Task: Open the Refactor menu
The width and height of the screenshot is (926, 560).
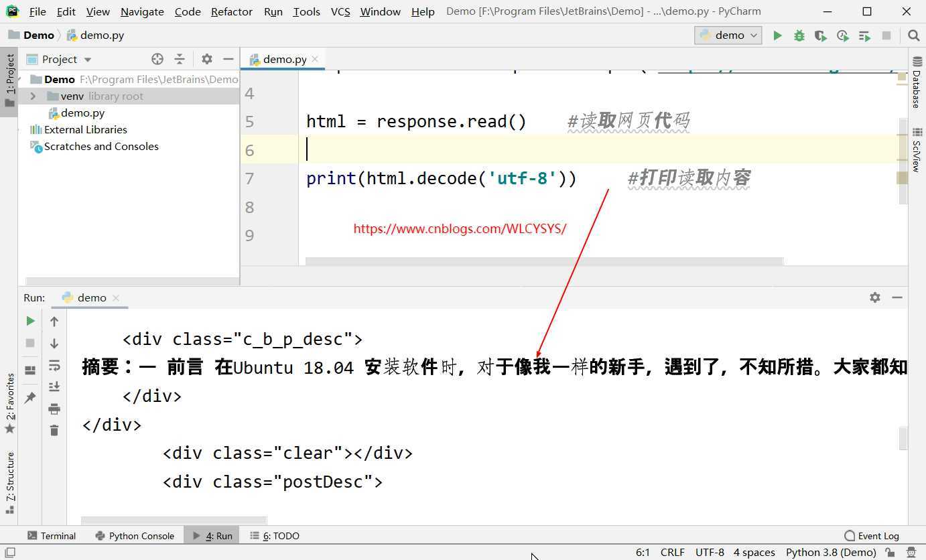Action: click(231, 11)
